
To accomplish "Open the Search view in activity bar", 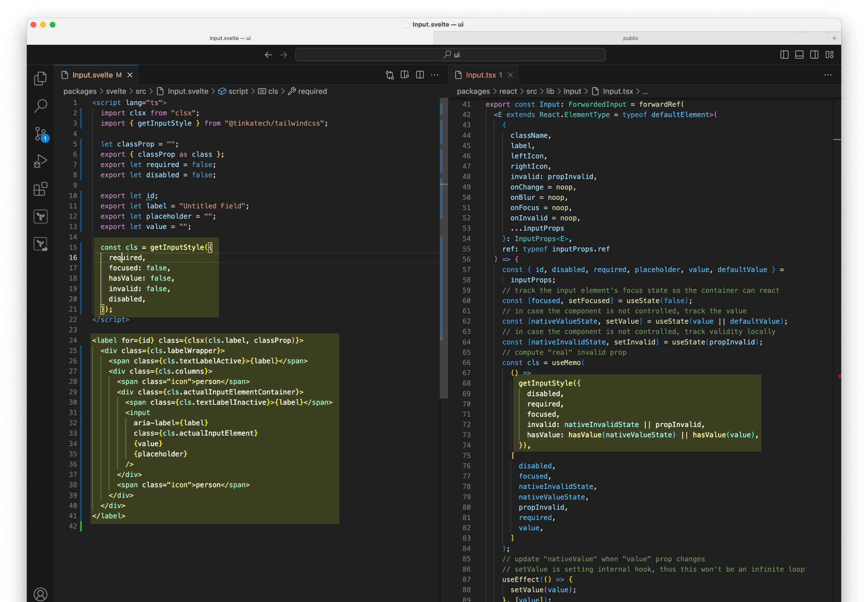I will [40, 106].
